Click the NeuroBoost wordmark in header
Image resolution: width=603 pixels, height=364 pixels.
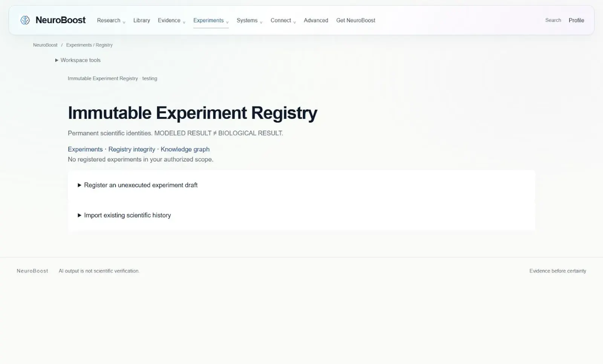(x=61, y=20)
